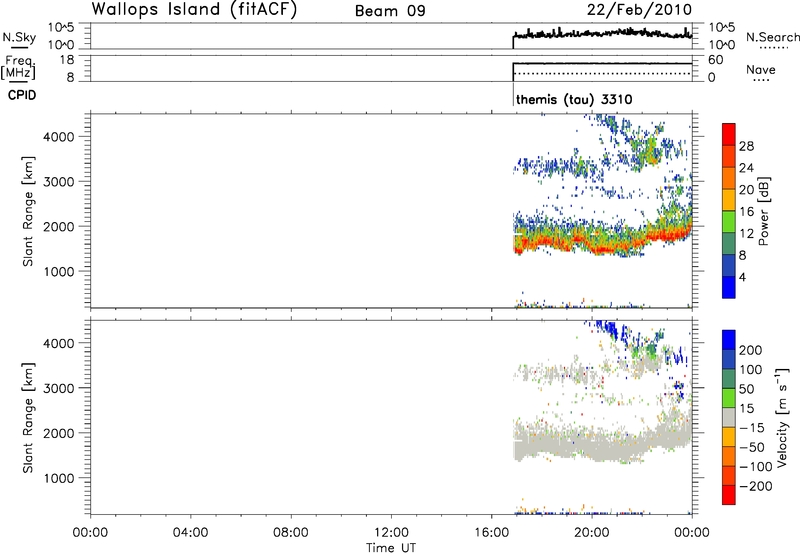The height and width of the screenshot is (554, 800).
Task: Click the gray ground scatter band in the velocity panel
Action: (602, 444)
